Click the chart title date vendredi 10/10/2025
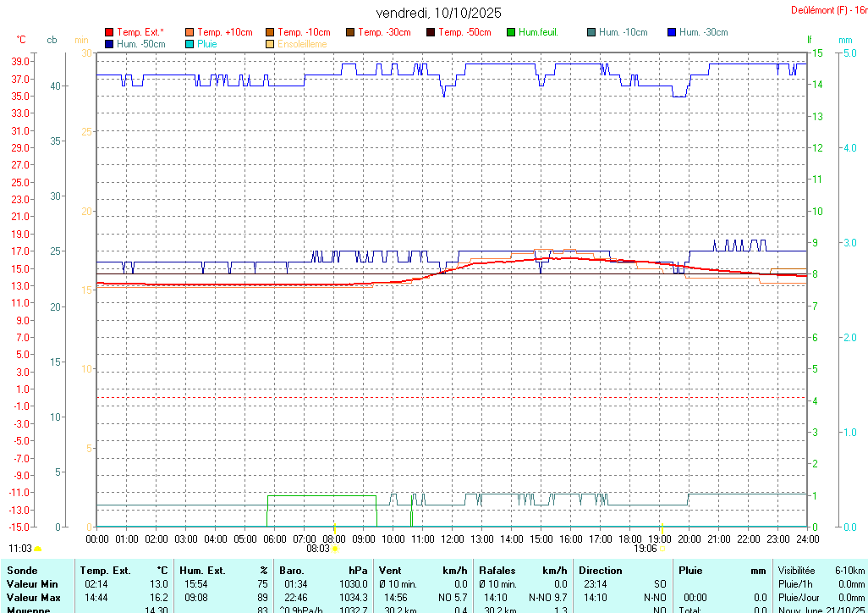 click(x=438, y=13)
